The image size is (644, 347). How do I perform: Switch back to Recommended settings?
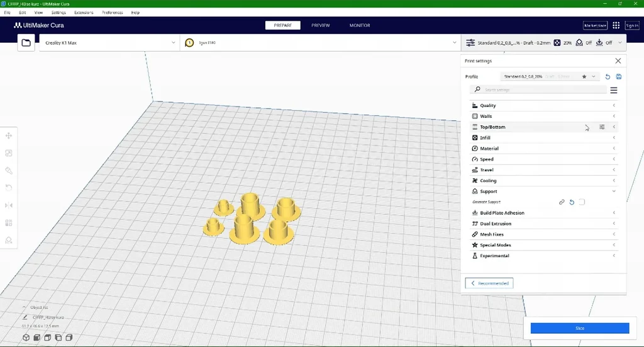click(489, 283)
